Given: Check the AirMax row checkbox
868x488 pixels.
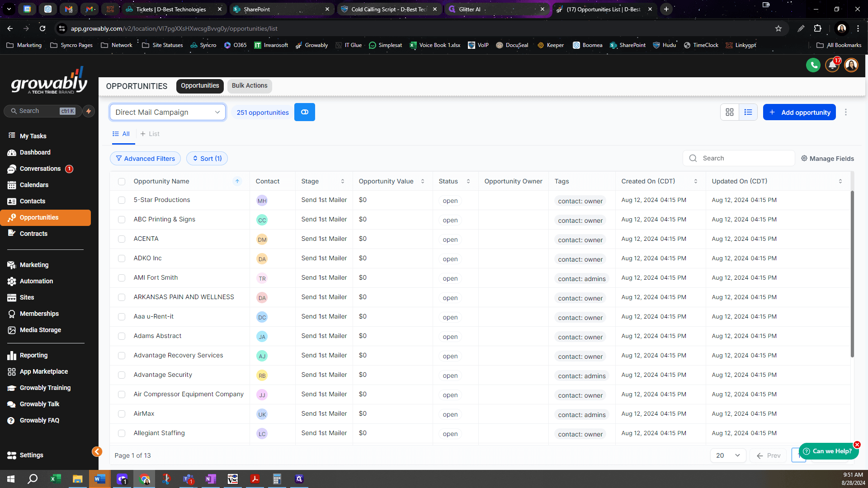Looking at the screenshot, I should (122, 414).
